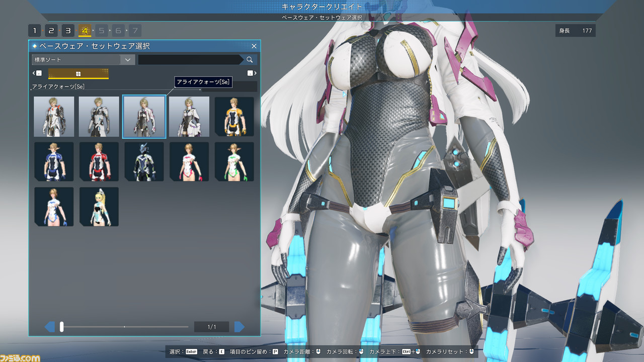Click the search text field
The image size is (644, 362).
pos(190,60)
